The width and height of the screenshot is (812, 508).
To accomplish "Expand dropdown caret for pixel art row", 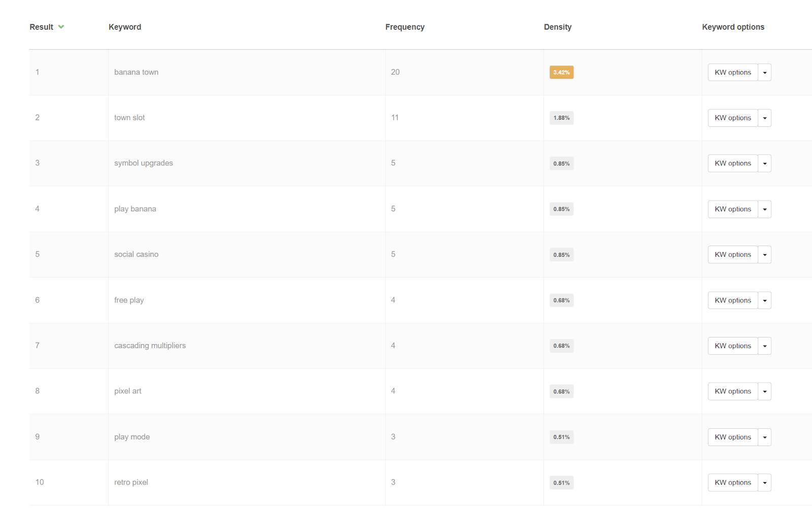I will (x=764, y=391).
